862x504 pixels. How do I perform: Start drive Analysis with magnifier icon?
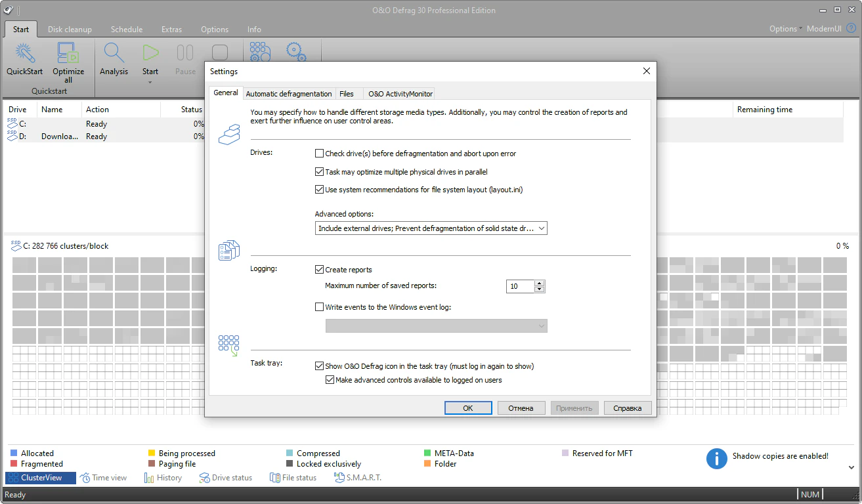[114, 59]
